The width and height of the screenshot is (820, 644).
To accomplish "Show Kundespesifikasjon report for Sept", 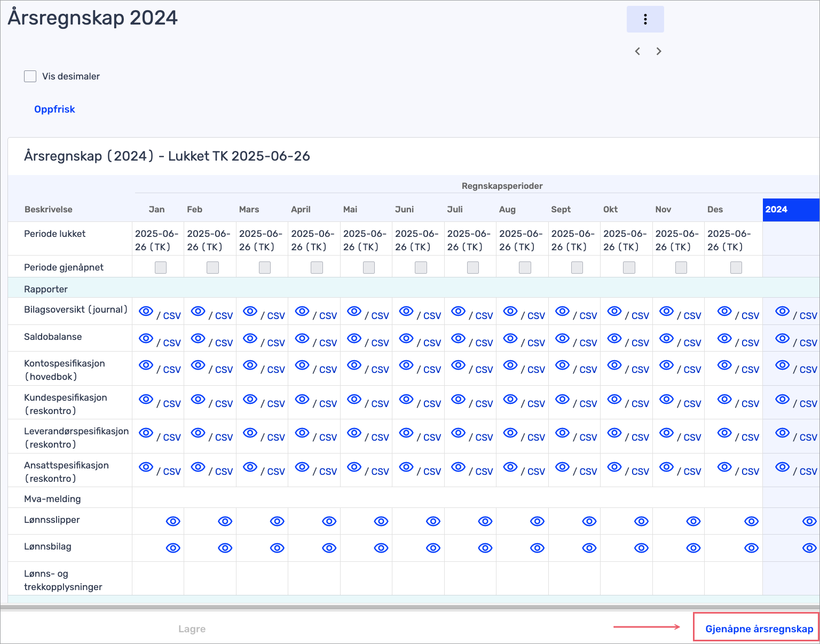I will [x=562, y=399].
